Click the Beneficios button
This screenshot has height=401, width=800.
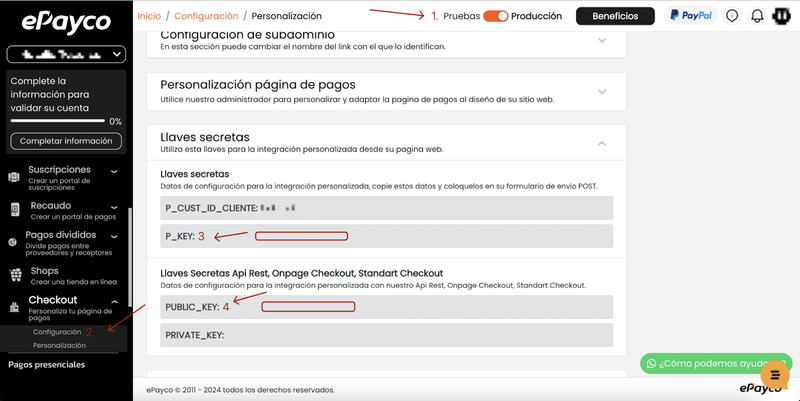615,16
